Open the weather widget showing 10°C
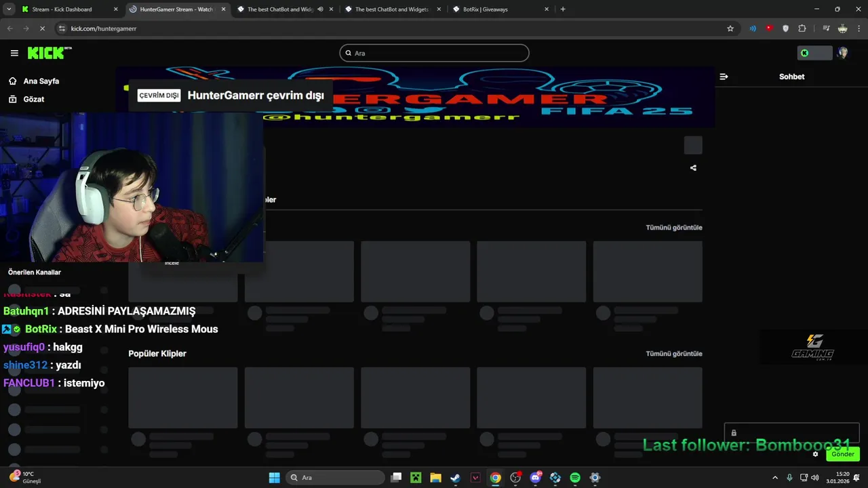Screen dimensions: 868x488 click(27, 477)
